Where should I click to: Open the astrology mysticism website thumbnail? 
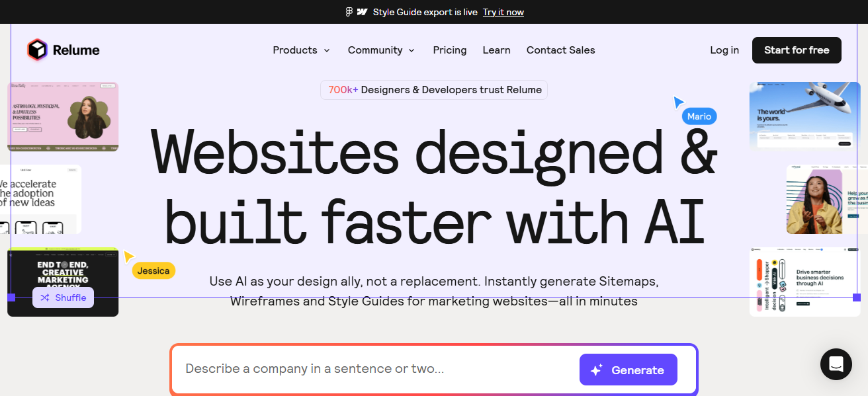pos(63,117)
